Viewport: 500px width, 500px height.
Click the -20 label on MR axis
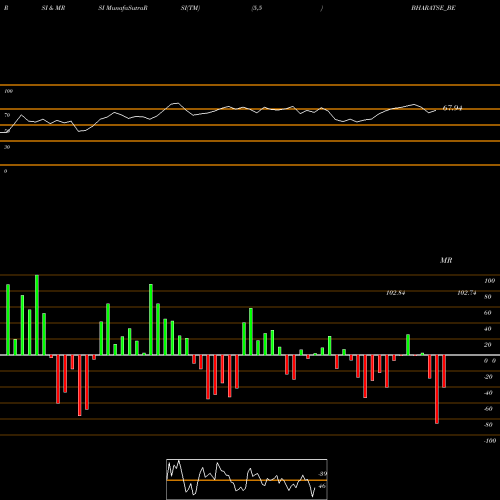pyautogui.click(x=488, y=377)
